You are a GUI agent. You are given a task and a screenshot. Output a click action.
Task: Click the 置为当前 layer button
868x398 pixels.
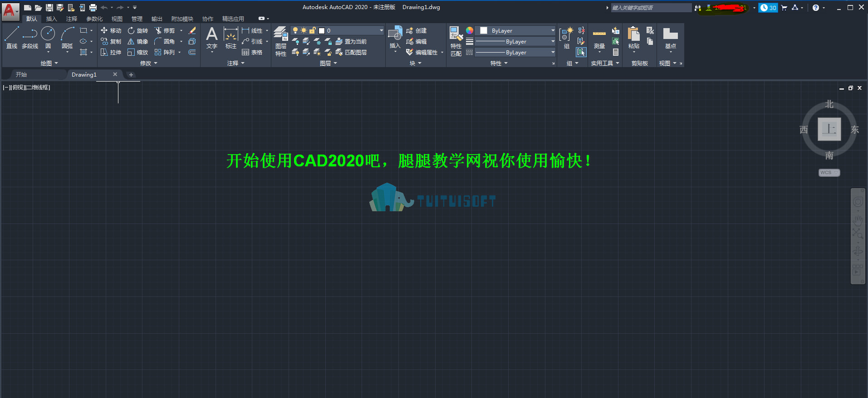[351, 41]
